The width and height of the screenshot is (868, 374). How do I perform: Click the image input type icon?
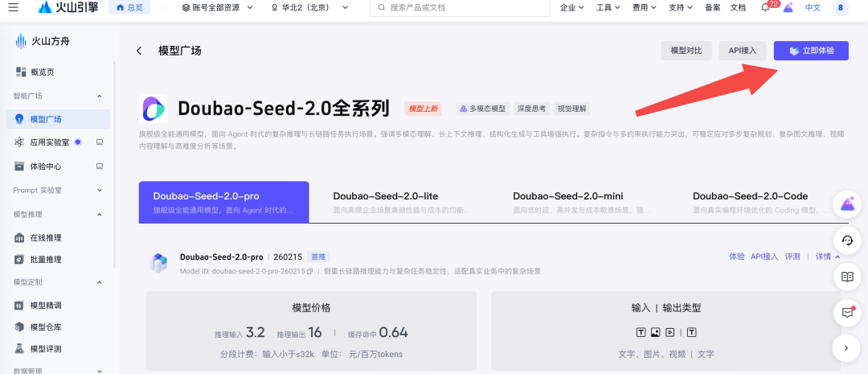[x=656, y=332]
